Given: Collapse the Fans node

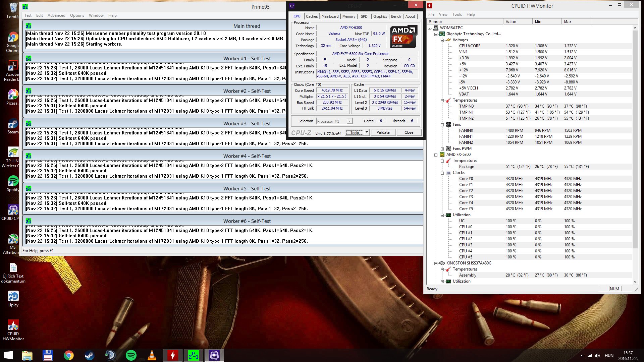Looking at the screenshot, I should coord(442,124).
